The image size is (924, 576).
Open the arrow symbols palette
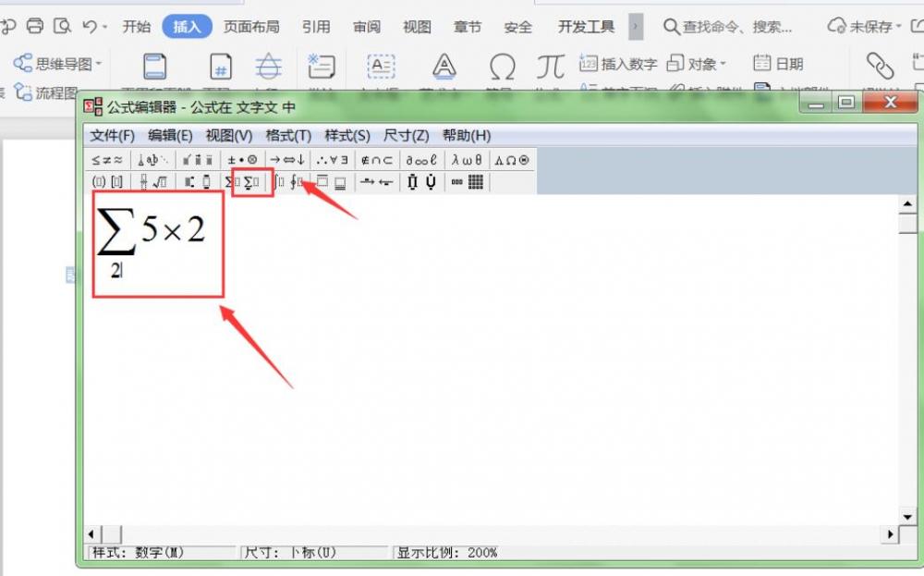coord(287,160)
